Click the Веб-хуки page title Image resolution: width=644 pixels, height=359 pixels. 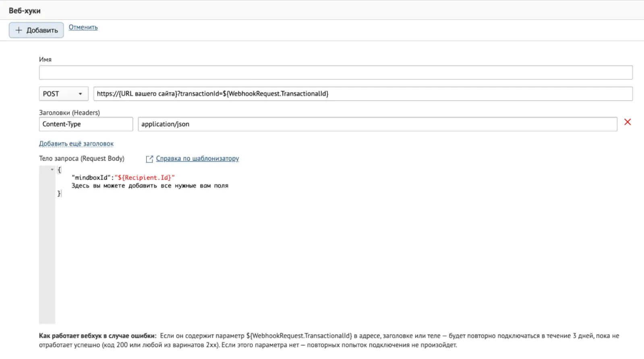pyautogui.click(x=25, y=11)
